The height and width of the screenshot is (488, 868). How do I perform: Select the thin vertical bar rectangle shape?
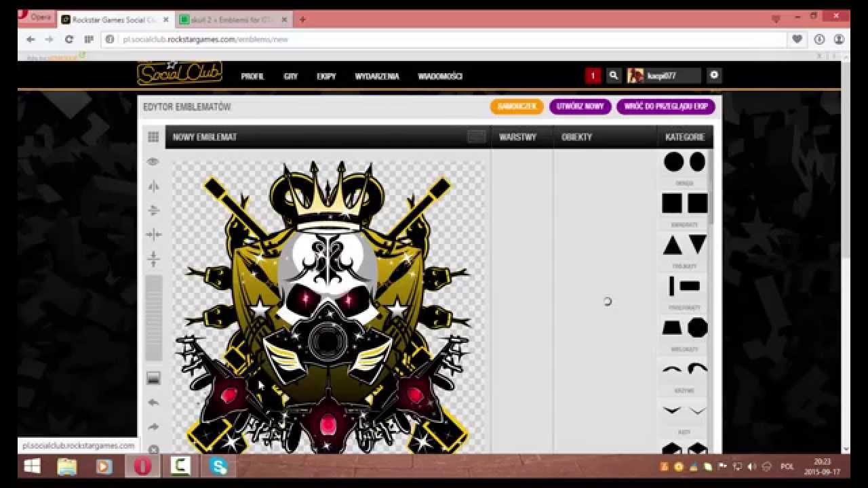671,286
